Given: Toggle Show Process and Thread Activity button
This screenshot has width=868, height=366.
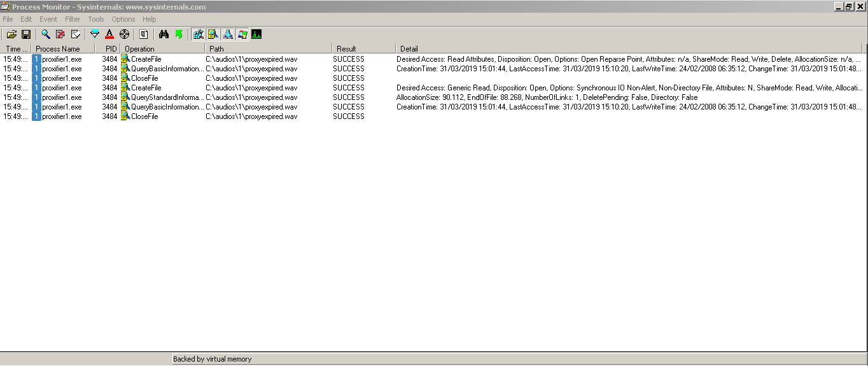Looking at the screenshot, I should pyautogui.click(x=242, y=34).
